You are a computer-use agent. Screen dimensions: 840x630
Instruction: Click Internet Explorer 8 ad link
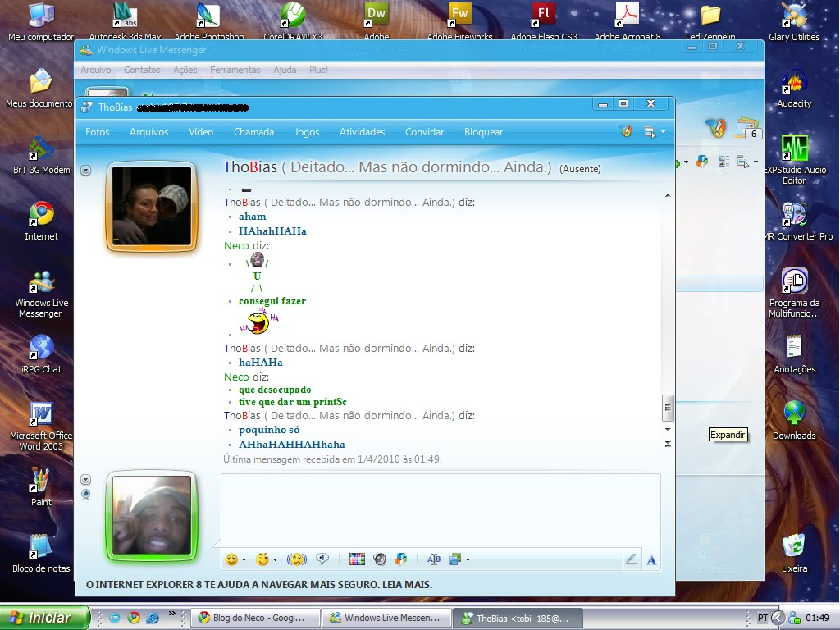pos(259,584)
